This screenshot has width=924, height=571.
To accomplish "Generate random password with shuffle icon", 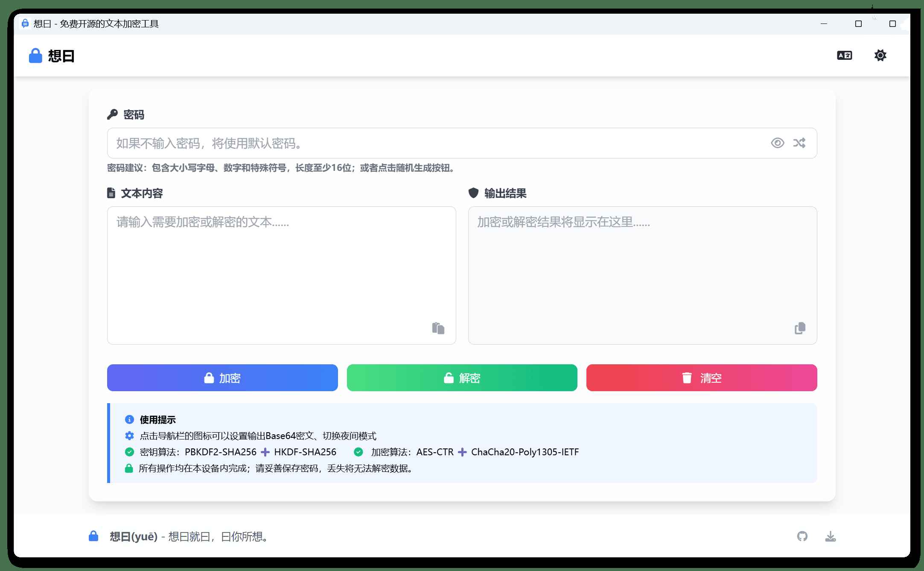I will pyautogui.click(x=799, y=143).
